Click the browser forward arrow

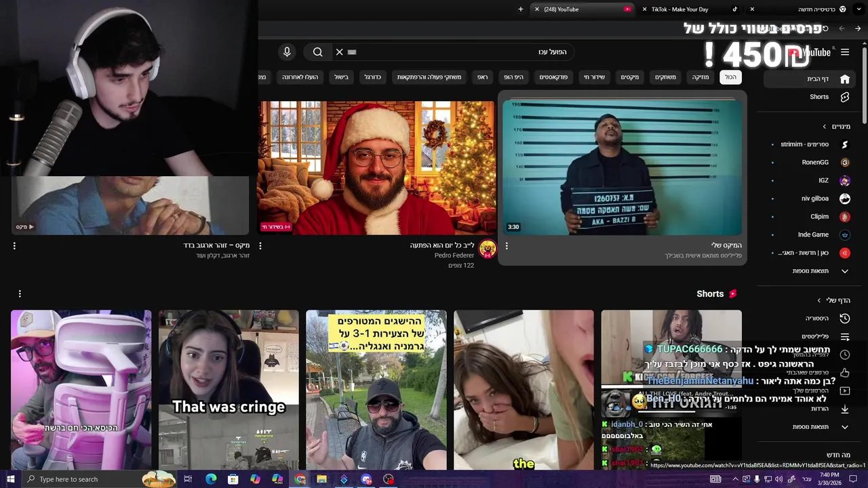(x=842, y=28)
